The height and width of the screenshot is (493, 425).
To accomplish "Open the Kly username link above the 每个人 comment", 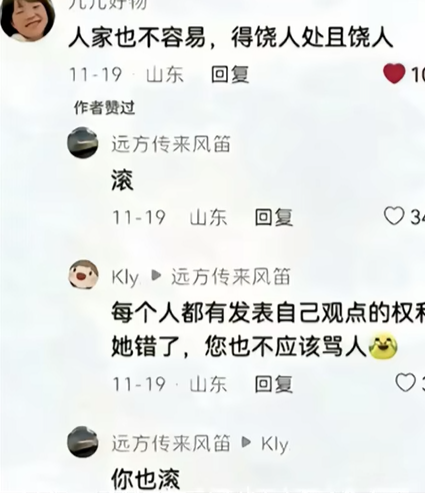I will point(125,277).
